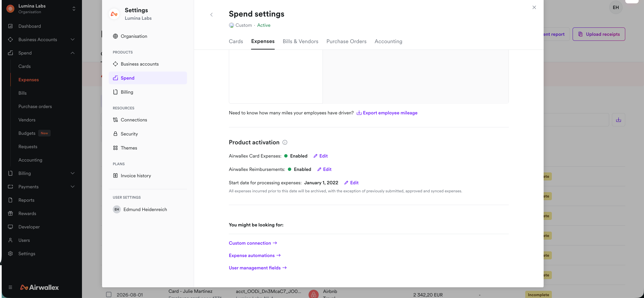Edit the start date for processing expenses

click(x=351, y=182)
